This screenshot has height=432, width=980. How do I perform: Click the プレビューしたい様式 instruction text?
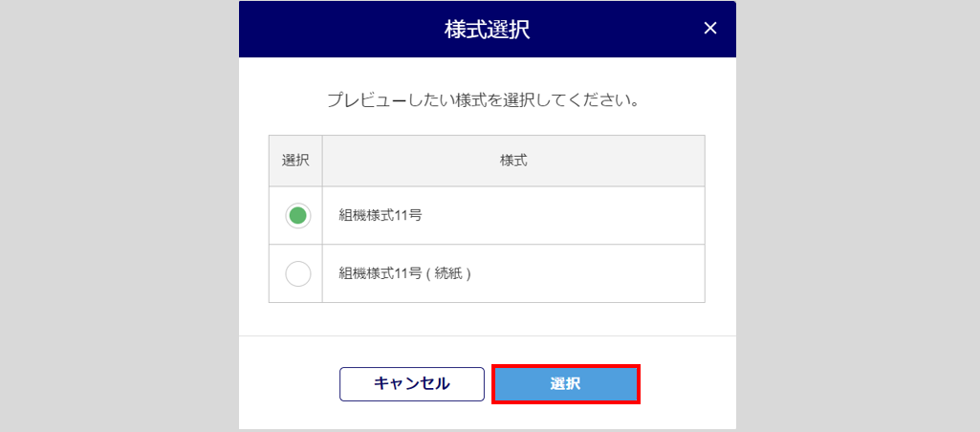483,99
